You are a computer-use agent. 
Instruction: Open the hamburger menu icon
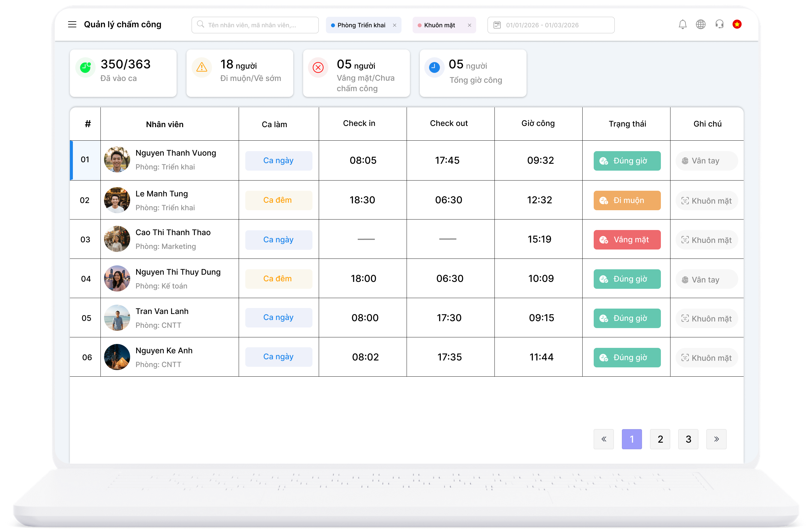tap(72, 25)
